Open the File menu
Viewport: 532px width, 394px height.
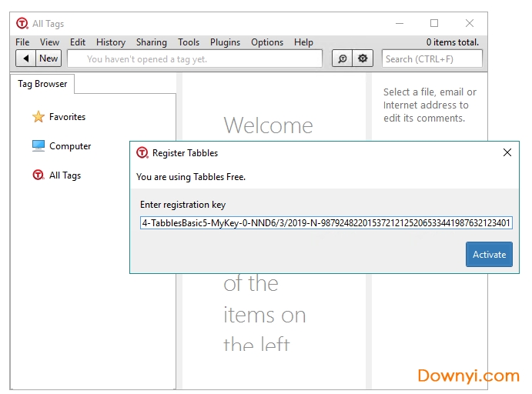22,42
